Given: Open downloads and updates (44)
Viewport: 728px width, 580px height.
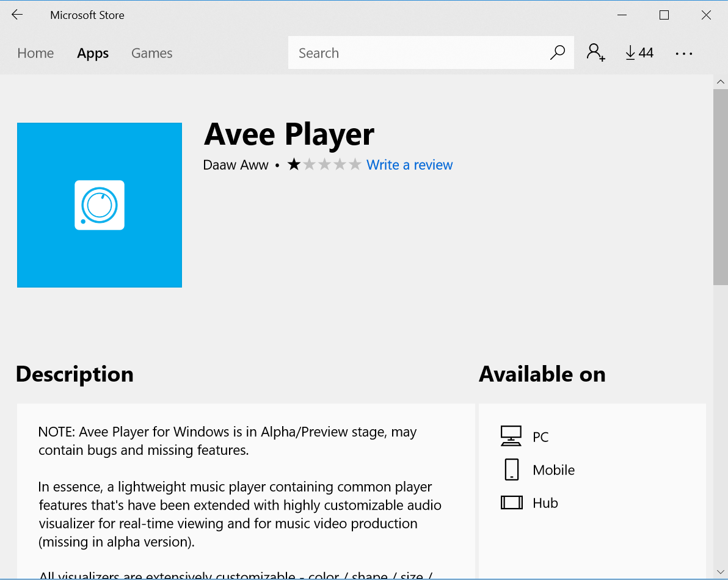Looking at the screenshot, I should coord(639,53).
